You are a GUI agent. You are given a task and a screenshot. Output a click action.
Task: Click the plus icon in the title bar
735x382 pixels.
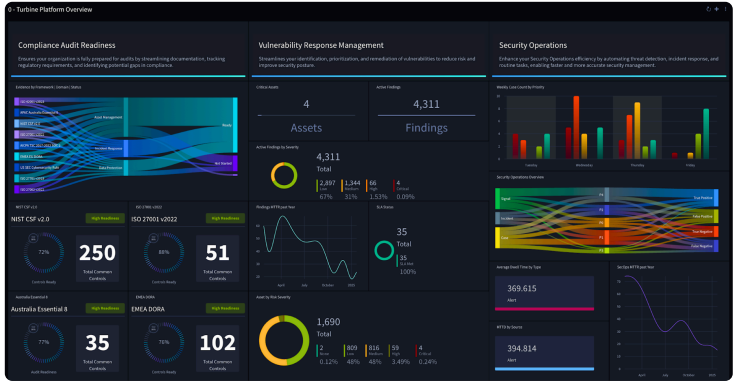(x=716, y=9)
